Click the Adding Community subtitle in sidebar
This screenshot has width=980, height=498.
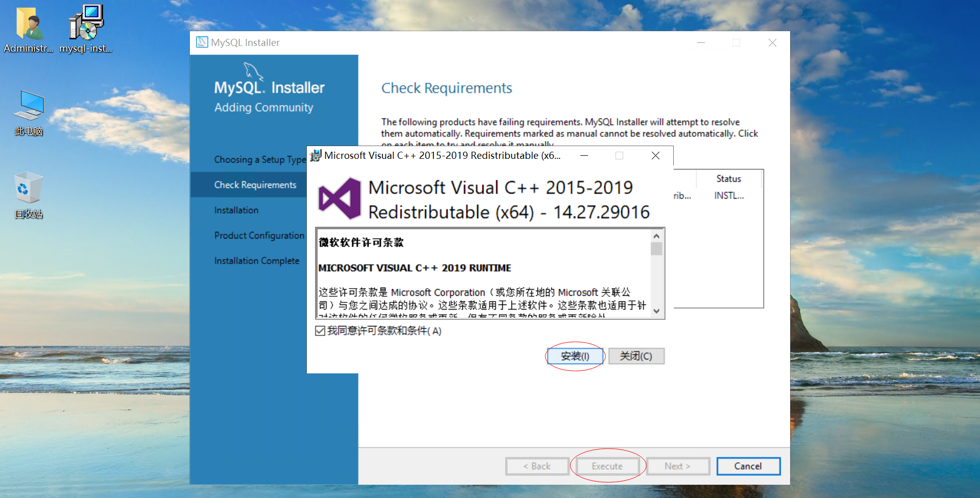pos(264,107)
